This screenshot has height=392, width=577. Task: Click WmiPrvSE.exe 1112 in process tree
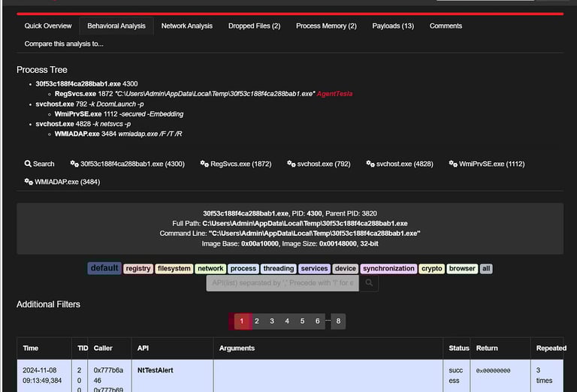(x=86, y=114)
